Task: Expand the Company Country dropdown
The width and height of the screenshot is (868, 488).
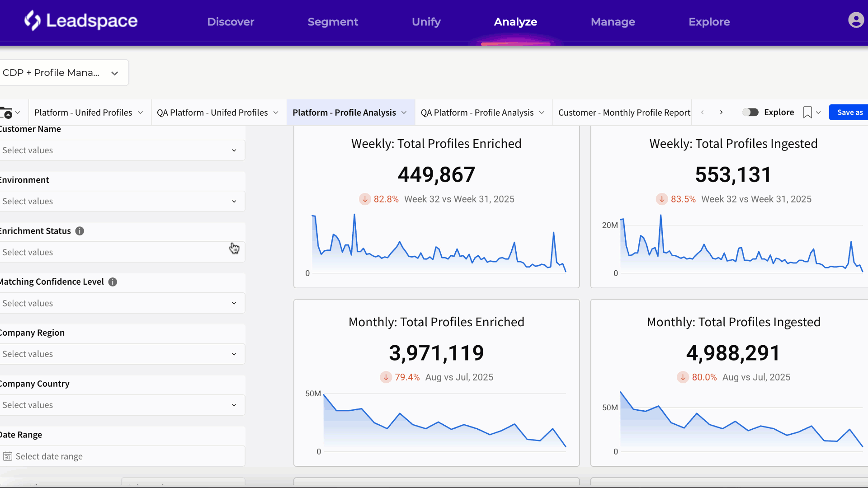Action: point(122,405)
